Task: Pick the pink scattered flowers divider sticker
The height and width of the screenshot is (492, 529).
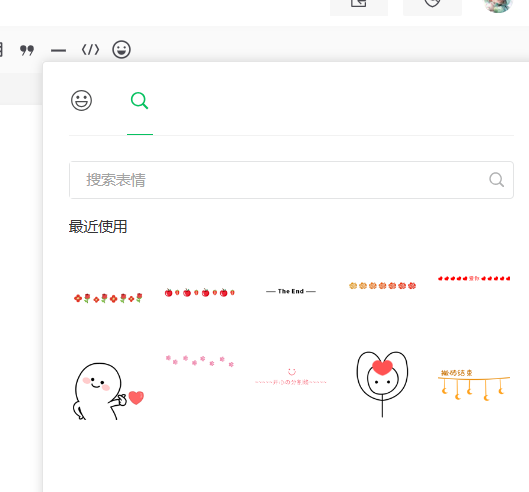Action: [x=200, y=361]
